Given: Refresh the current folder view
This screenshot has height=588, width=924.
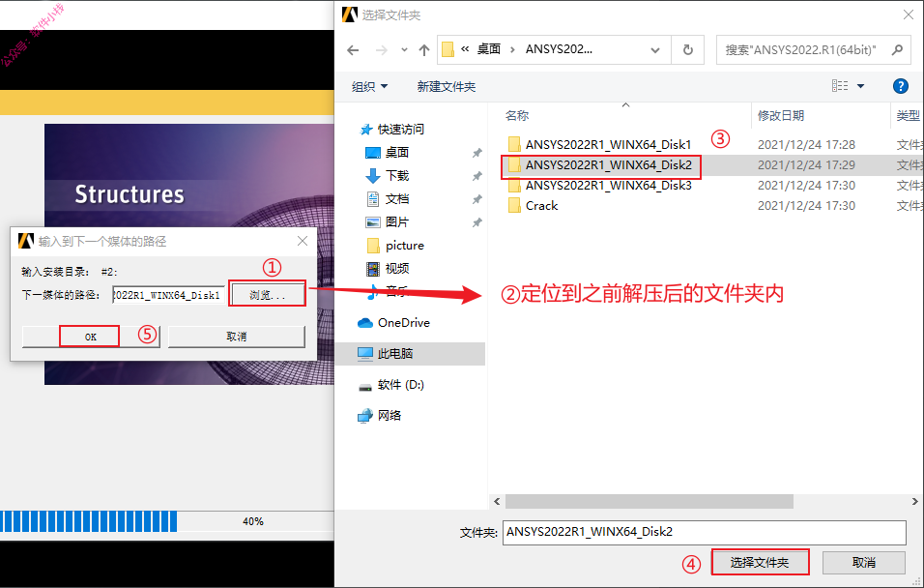Looking at the screenshot, I should [x=688, y=50].
